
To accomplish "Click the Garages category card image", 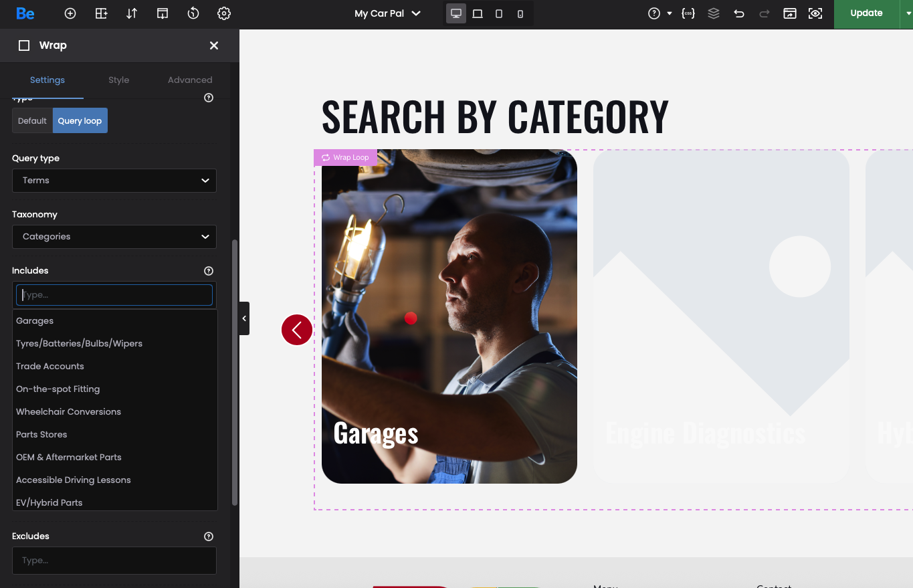I will 449,316.
